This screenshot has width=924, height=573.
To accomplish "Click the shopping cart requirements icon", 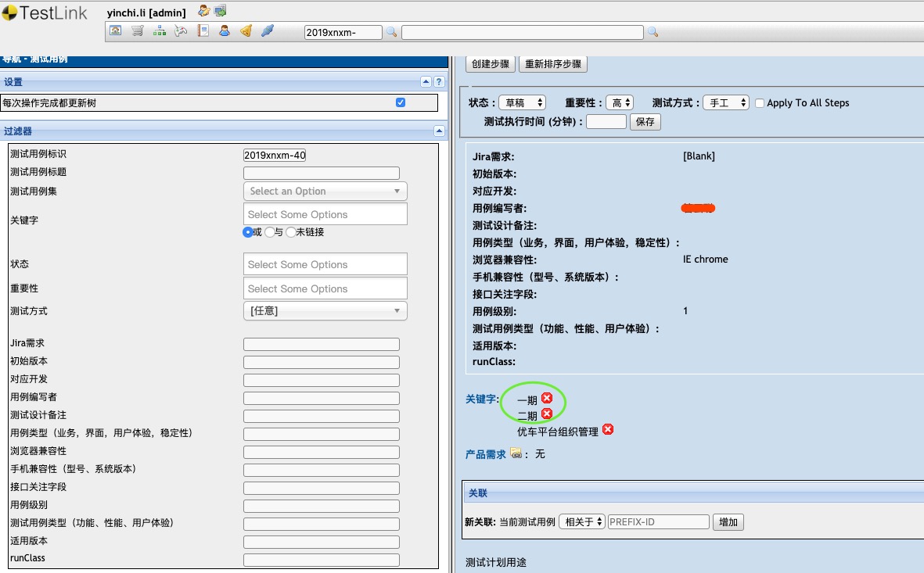I will pyautogui.click(x=137, y=30).
